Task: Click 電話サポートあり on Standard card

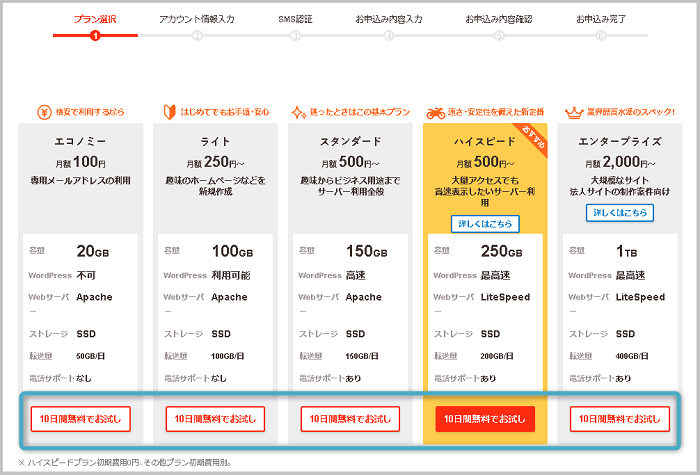Action: tap(330, 379)
